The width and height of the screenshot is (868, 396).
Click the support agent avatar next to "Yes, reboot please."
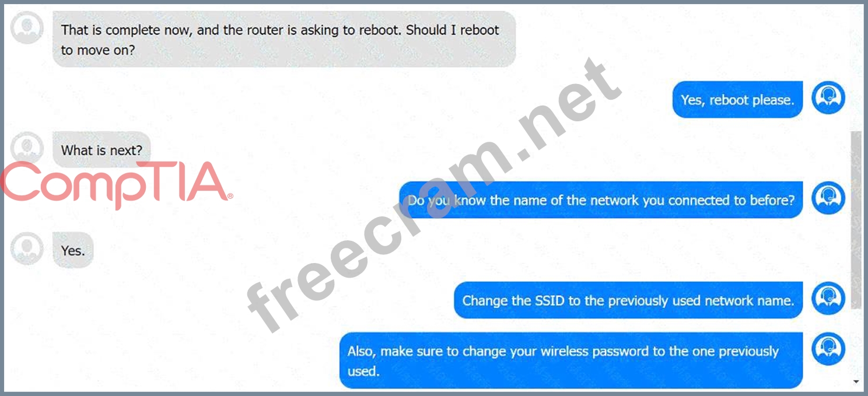click(828, 97)
